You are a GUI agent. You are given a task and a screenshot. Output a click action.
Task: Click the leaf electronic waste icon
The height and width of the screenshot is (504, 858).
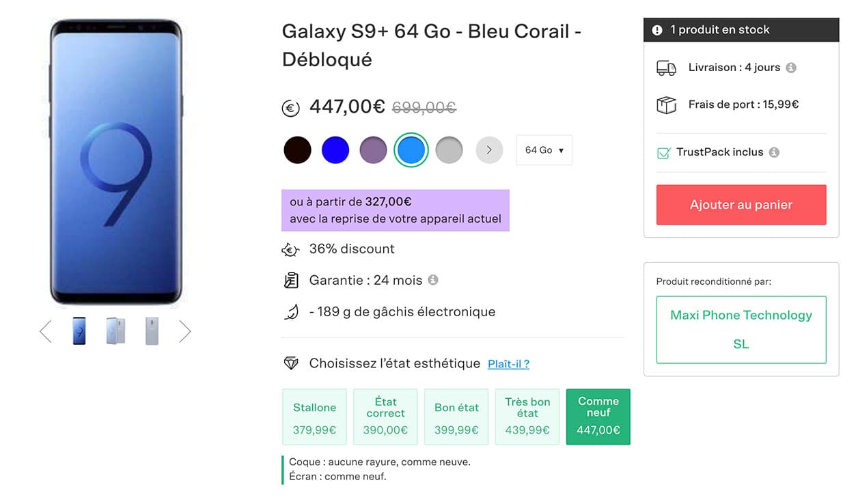[291, 312]
